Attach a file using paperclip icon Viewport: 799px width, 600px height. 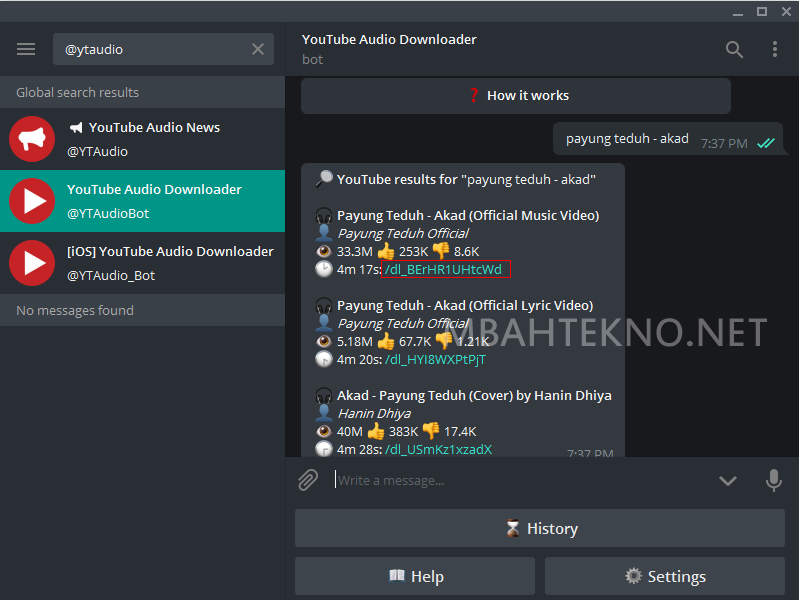(x=308, y=480)
